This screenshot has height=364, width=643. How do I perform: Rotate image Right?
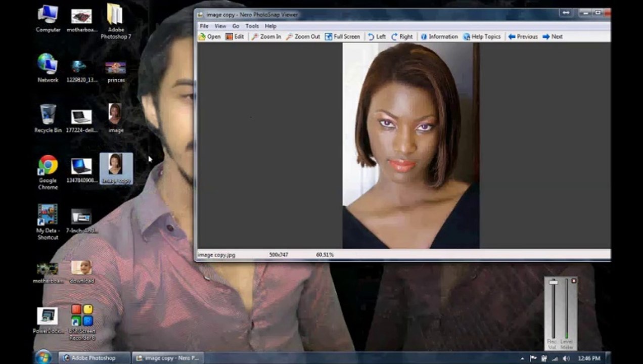[402, 36]
